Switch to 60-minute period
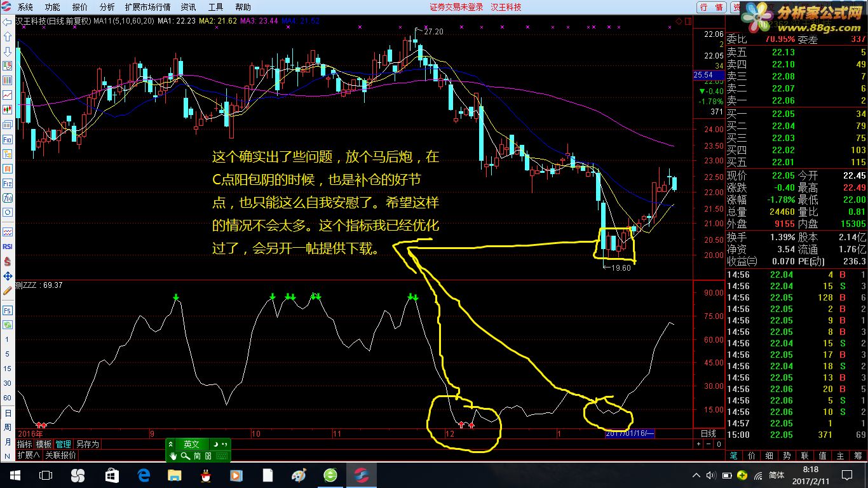Image resolution: width=868 pixels, height=488 pixels. click(8, 398)
